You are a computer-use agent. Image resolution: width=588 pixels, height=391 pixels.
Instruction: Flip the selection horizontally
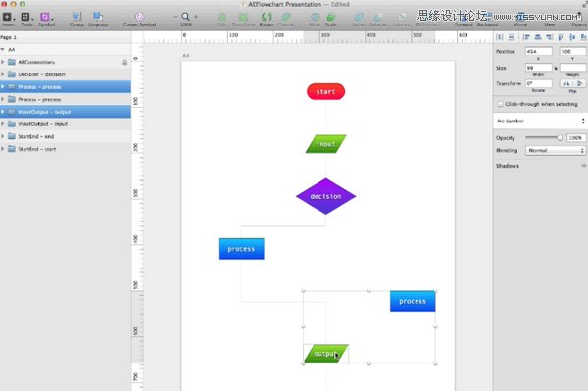(x=566, y=83)
